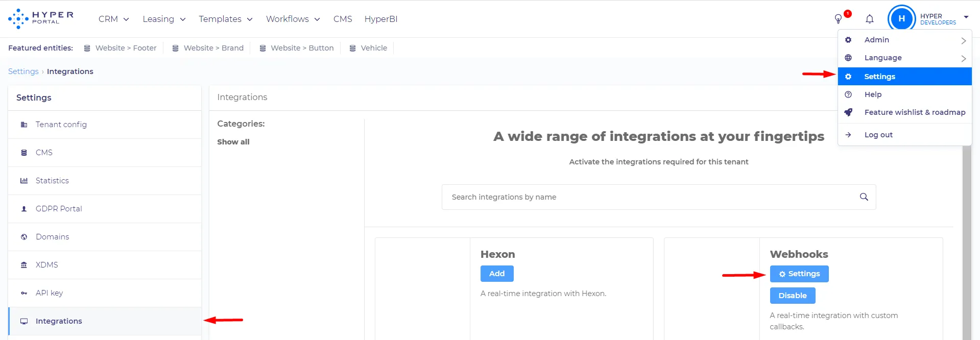Click the XDMS bank icon
This screenshot has height=340, width=980.
click(x=24, y=265)
